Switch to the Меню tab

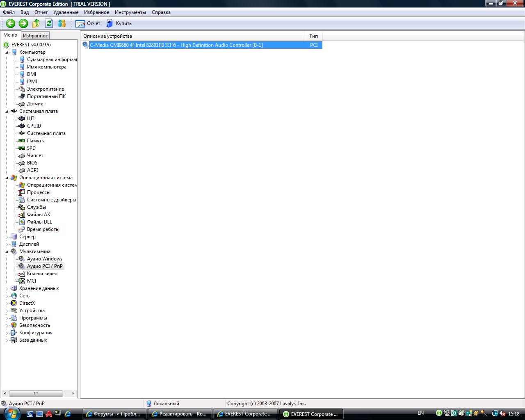(x=10, y=35)
